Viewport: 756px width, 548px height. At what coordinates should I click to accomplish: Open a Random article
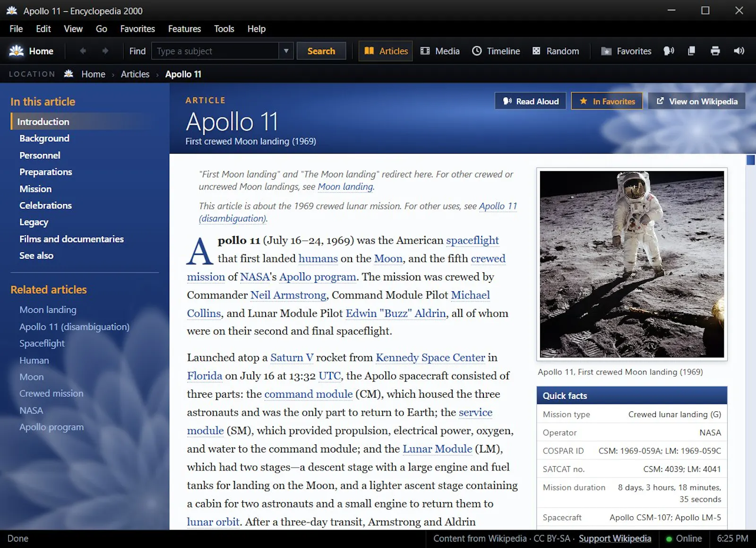click(x=556, y=51)
